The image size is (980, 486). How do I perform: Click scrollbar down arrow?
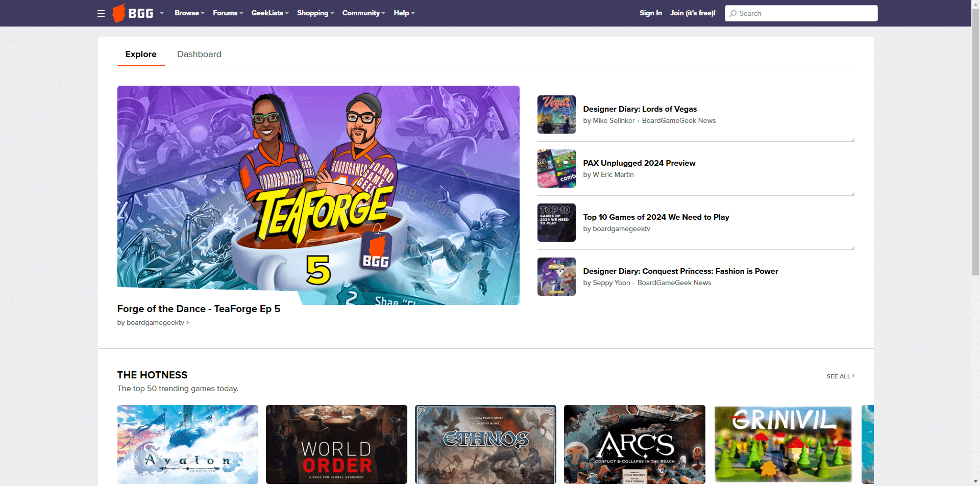click(975, 481)
